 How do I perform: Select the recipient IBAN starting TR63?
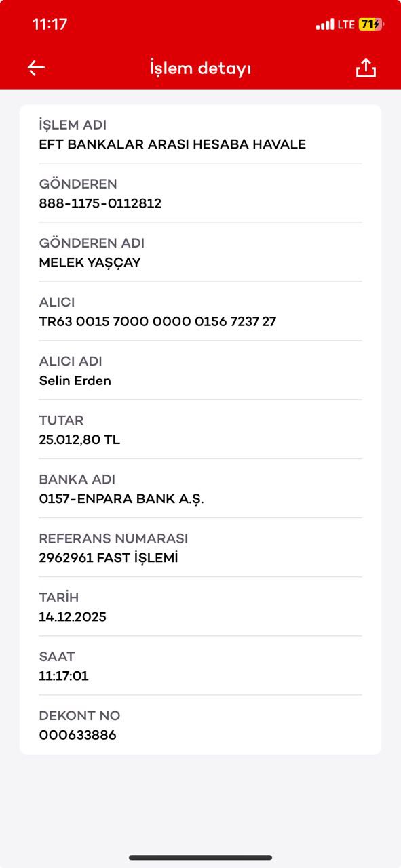157,321
